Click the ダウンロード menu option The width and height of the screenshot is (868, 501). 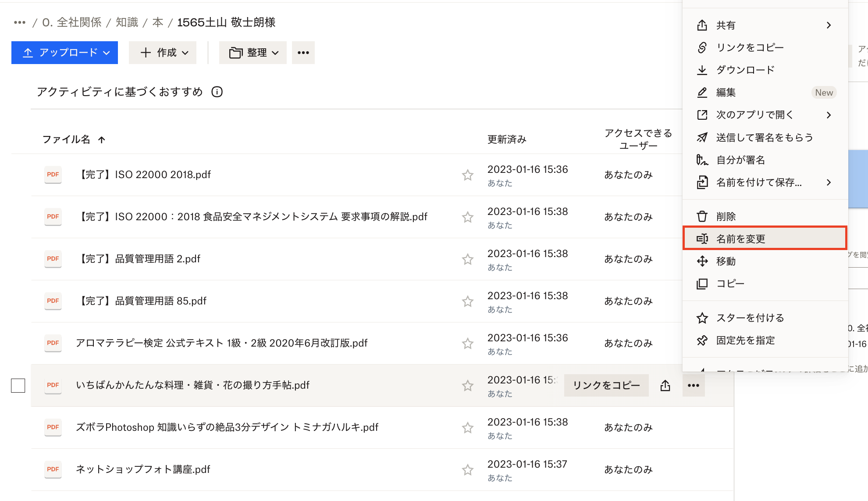click(745, 70)
